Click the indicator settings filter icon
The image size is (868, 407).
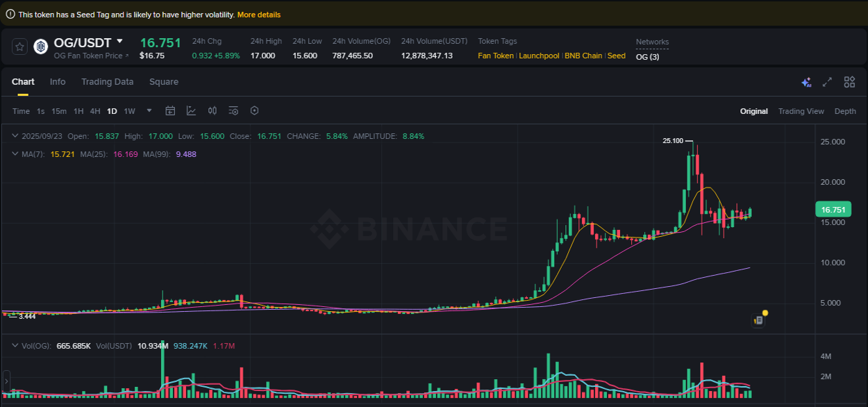[233, 110]
